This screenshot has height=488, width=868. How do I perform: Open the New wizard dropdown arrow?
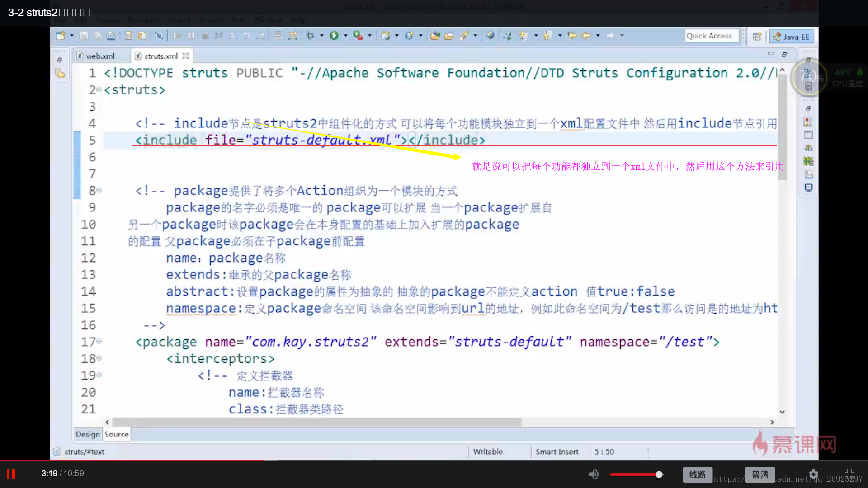coord(71,36)
